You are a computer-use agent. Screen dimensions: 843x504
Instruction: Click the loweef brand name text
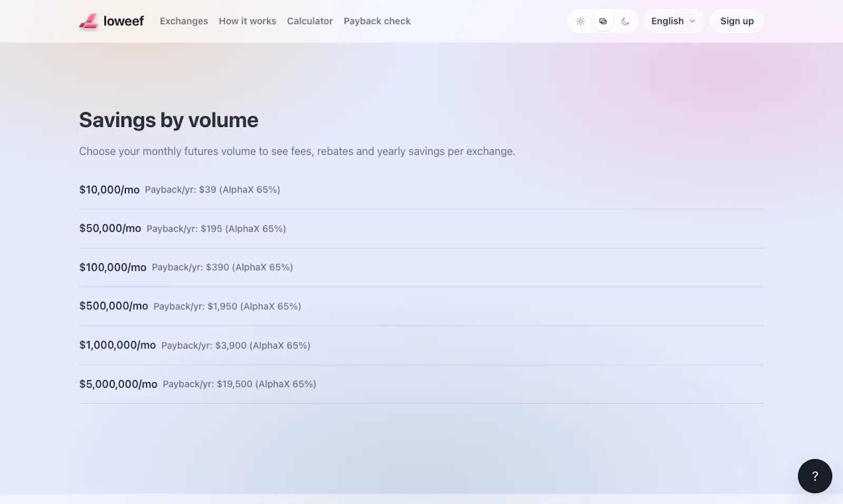click(x=123, y=21)
